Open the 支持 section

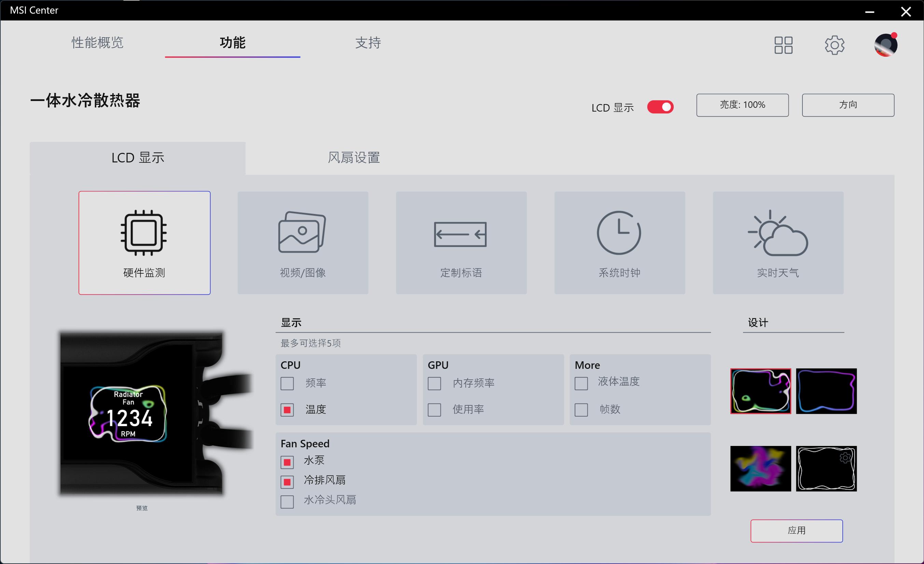[368, 43]
